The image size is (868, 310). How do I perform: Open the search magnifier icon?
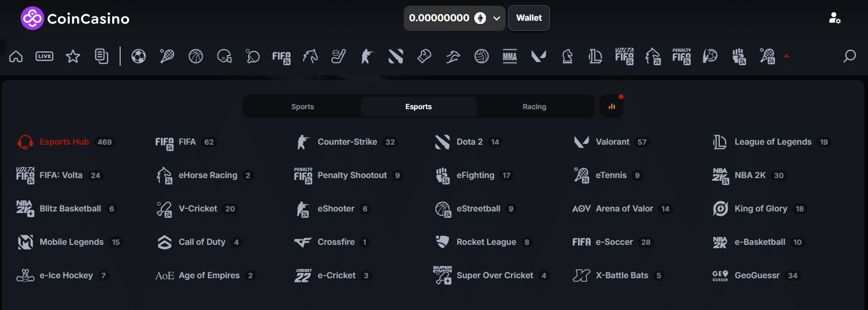pos(849,56)
